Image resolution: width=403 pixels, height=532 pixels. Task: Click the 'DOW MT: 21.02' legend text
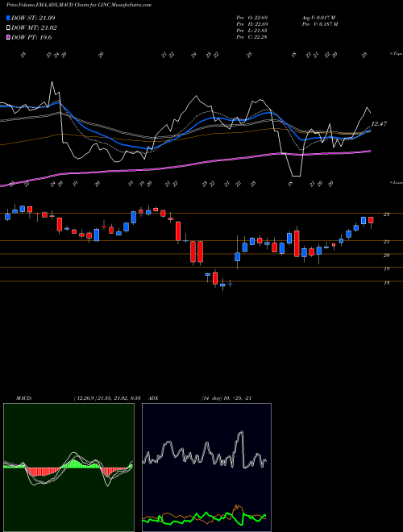[34, 28]
